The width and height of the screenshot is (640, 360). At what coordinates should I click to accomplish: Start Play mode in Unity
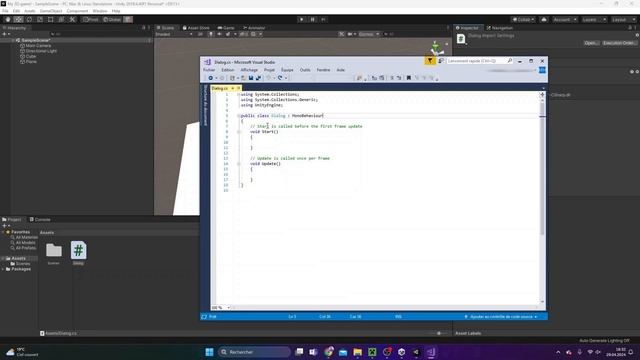302,19
